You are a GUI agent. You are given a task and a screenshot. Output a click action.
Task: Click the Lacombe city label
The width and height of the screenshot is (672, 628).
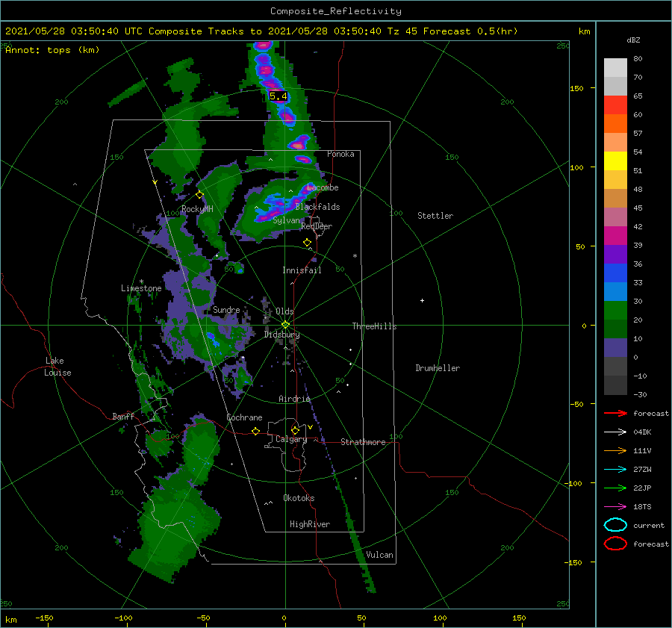(x=323, y=187)
